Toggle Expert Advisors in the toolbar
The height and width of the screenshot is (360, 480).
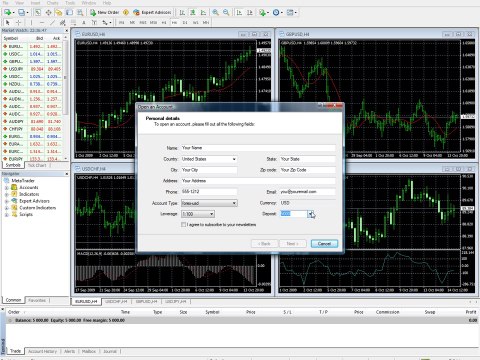click(x=152, y=12)
